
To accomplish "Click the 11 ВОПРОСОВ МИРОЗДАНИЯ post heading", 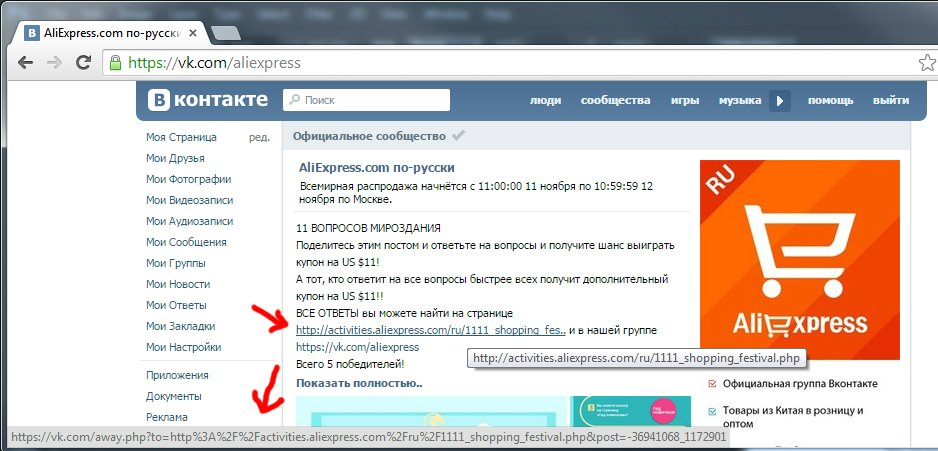I will pos(368,228).
